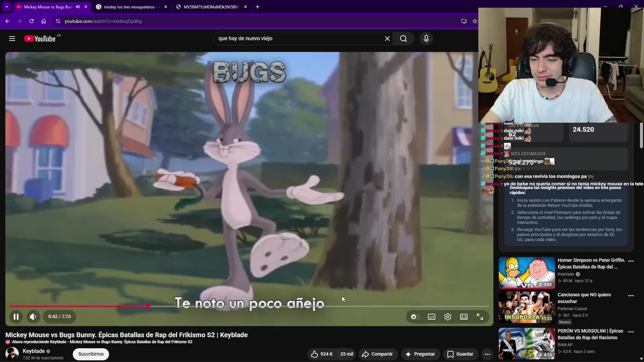
Task: Click the 24.520 statistic value
Action: (x=583, y=129)
